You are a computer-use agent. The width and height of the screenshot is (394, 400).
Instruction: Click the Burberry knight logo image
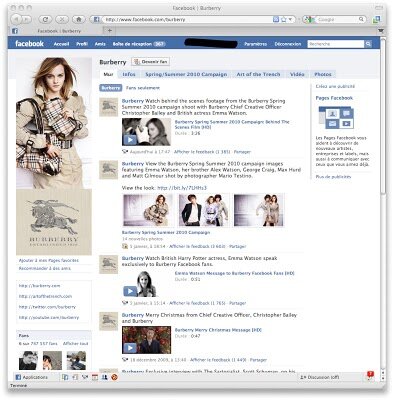point(54,222)
